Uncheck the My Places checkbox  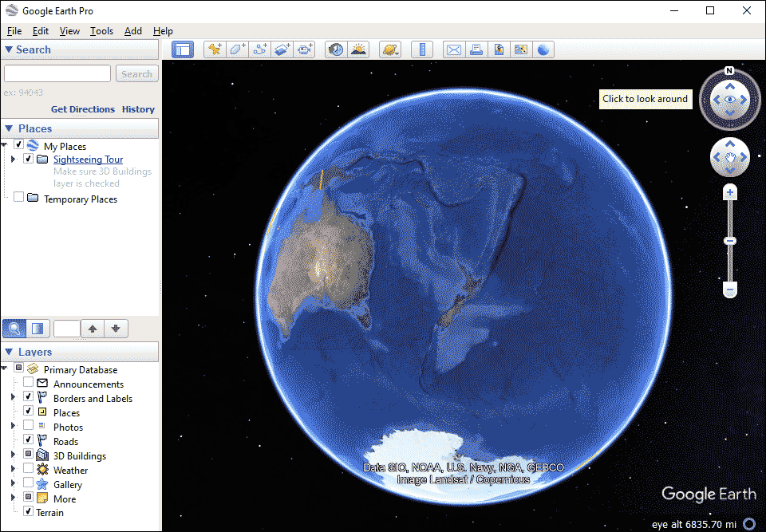pos(18,144)
